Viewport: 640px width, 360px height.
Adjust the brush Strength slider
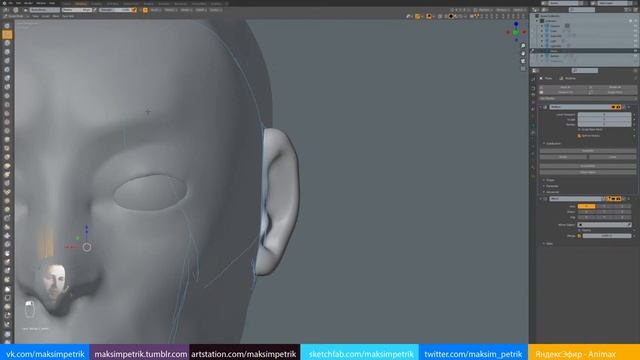pyautogui.click(x=115, y=10)
